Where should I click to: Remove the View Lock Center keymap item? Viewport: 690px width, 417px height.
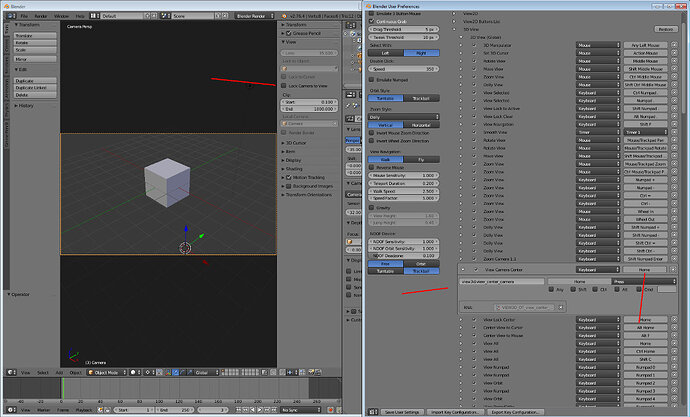coord(674,319)
